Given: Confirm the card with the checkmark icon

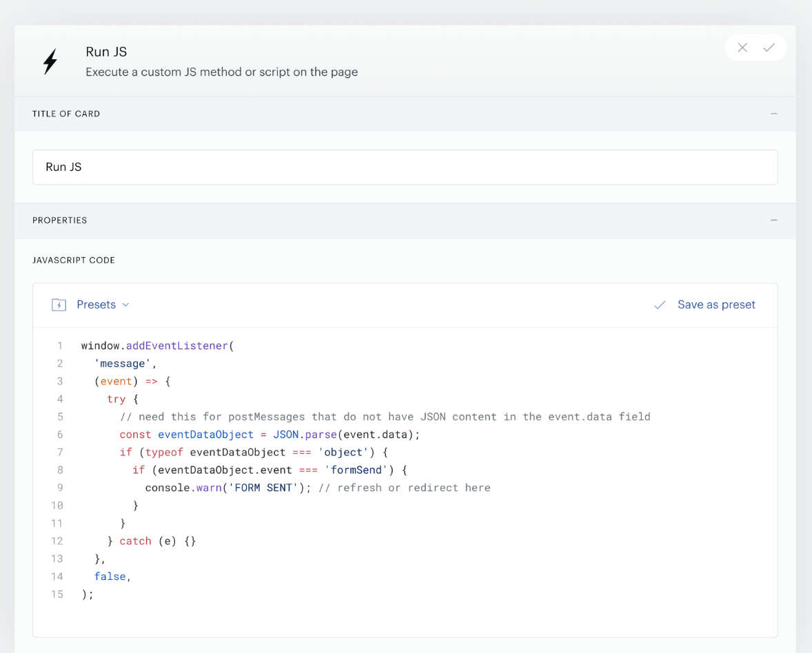Looking at the screenshot, I should (769, 48).
